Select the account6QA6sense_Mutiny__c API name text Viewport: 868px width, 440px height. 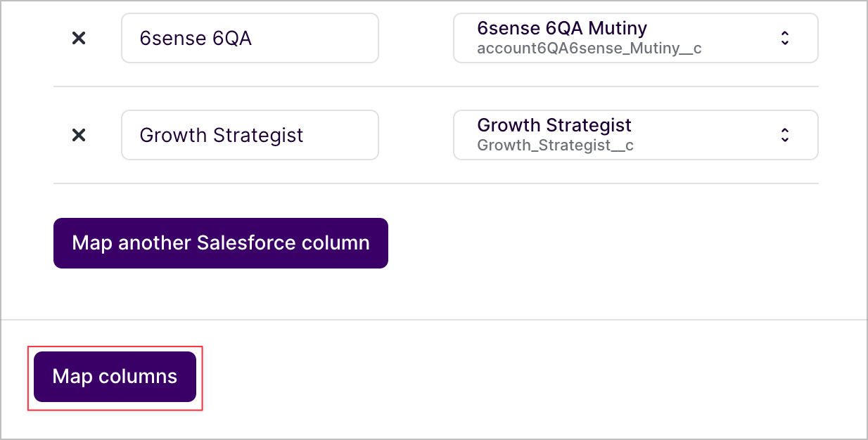point(589,49)
